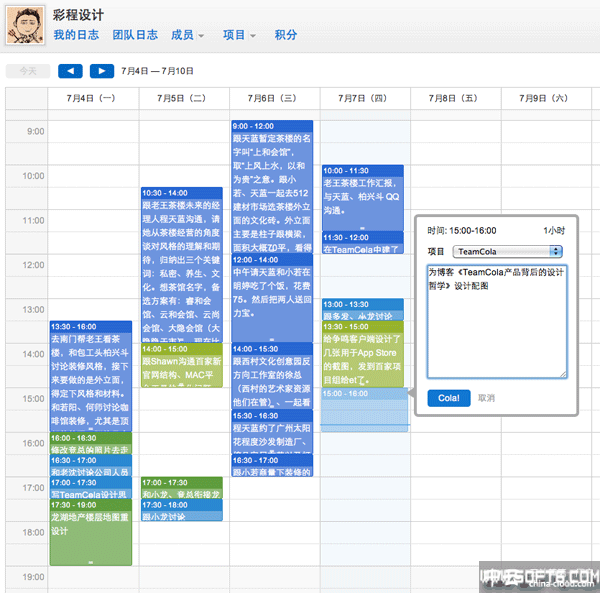Click 取消 to cancel the entry

click(x=486, y=398)
